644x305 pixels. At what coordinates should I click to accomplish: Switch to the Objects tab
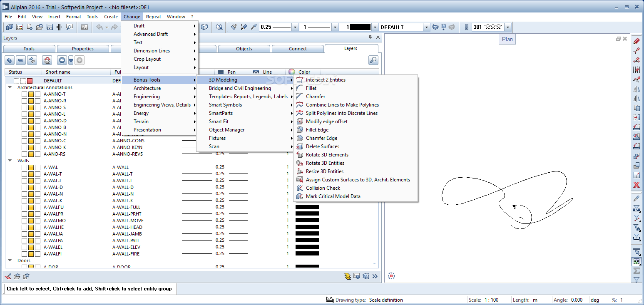(x=244, y=49)
